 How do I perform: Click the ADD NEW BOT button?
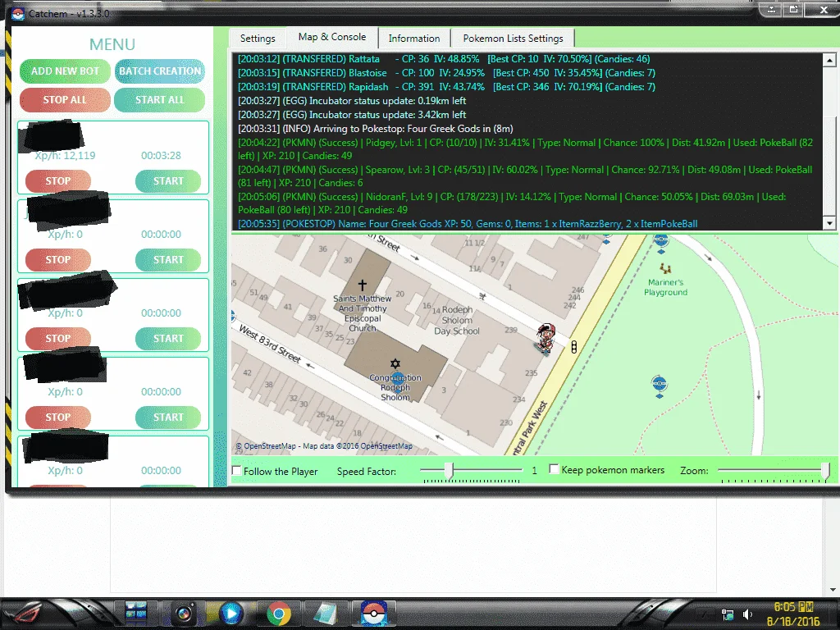click(65, 71)
